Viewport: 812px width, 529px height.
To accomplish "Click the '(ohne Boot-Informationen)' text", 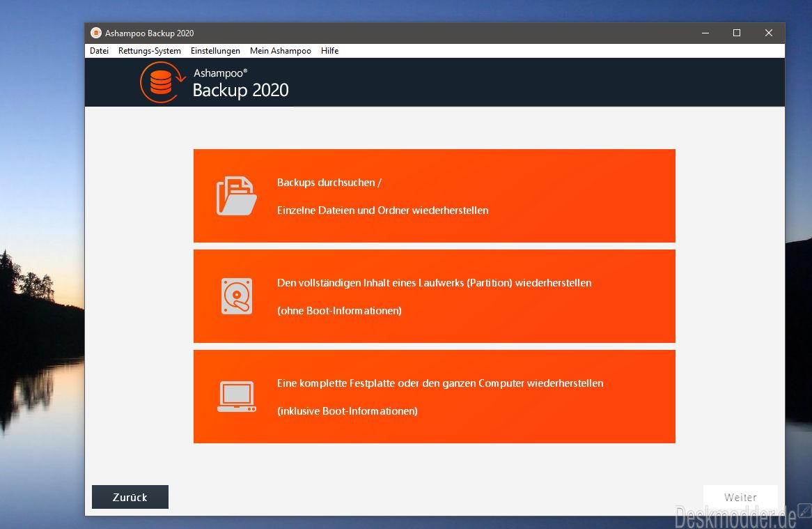I will (339, 310).
